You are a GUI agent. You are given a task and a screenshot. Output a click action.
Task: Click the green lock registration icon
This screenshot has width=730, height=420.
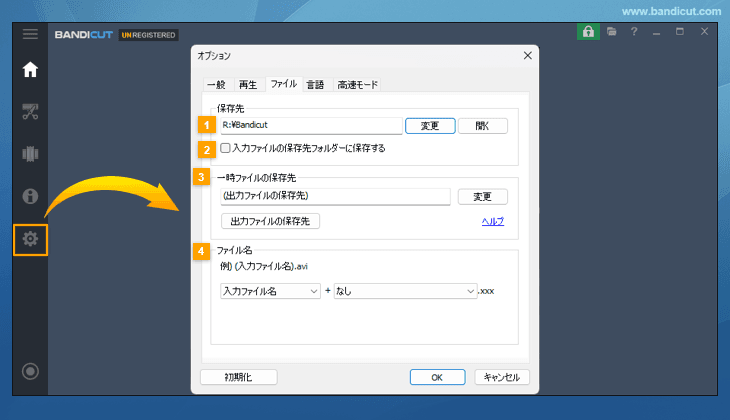pyautogui.click(x=588, y=33)
